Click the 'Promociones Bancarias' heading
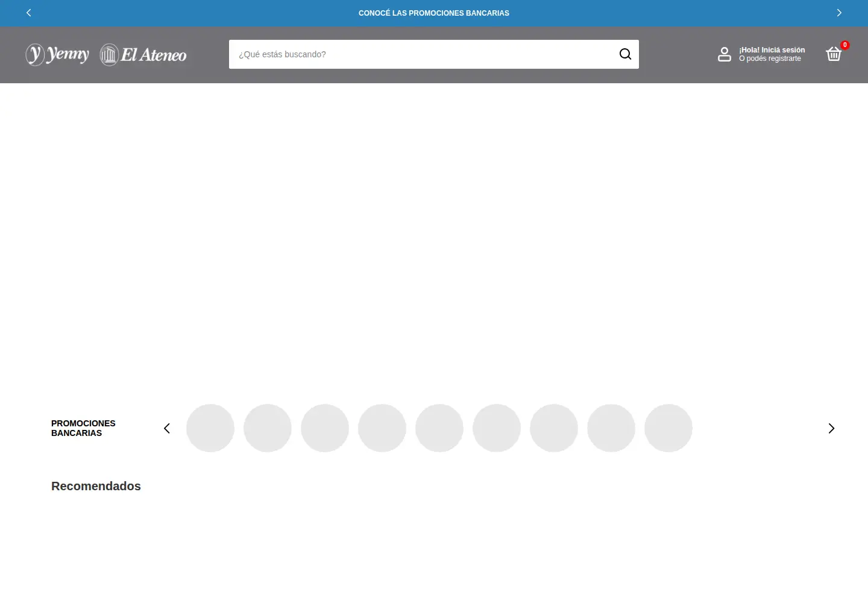 (83, 428)
